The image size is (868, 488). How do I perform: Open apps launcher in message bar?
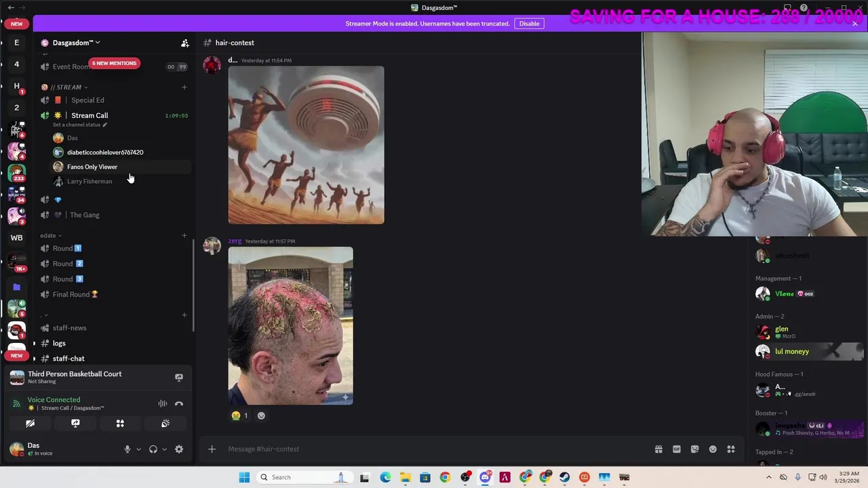[x=731, y=449]
